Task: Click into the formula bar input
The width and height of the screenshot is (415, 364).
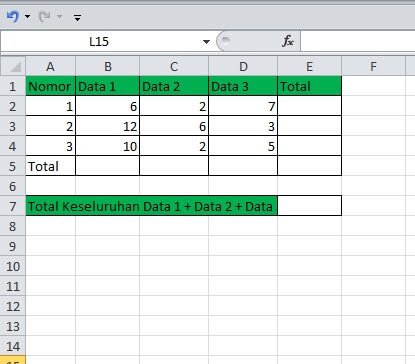Action: click(x=358, y=42)
